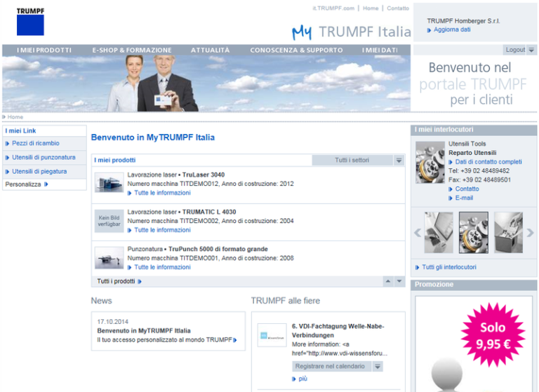
Task: Click the Tel: +39 02 48489482 text
Action: pos(479,170)
